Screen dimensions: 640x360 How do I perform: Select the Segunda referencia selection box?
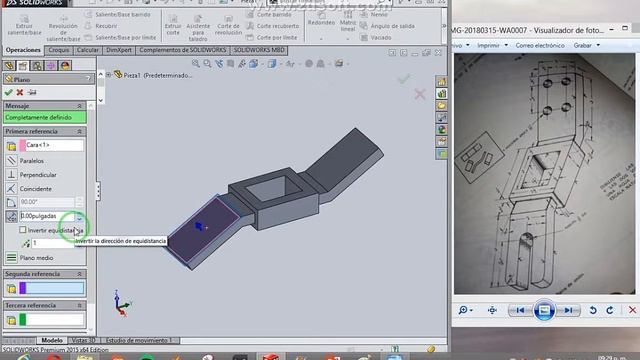52,288
